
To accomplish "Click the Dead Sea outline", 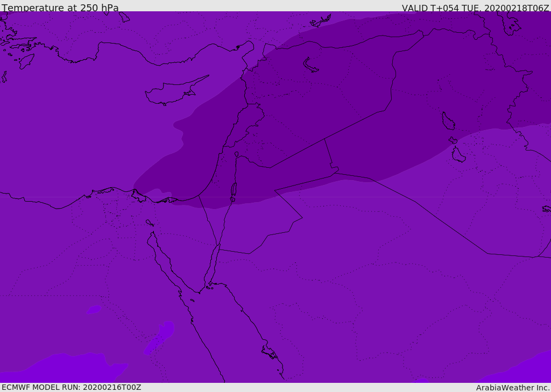I will [x=234, y=191].
